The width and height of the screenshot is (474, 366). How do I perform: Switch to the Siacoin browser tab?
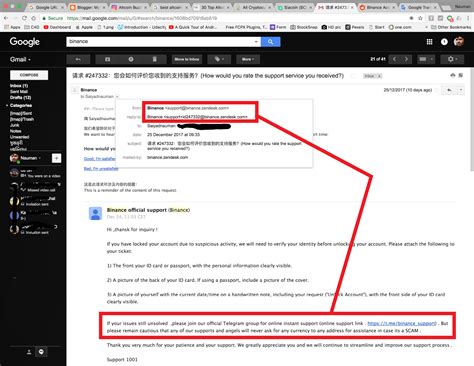[295, 7]
